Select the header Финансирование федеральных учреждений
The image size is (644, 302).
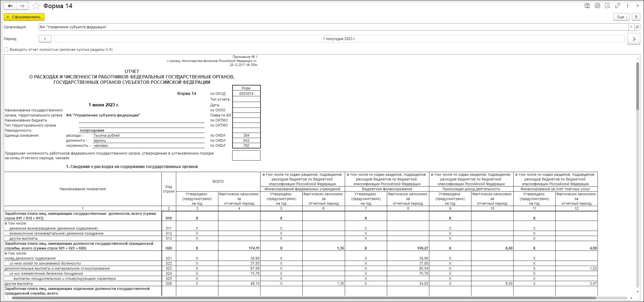pos(302,189)
